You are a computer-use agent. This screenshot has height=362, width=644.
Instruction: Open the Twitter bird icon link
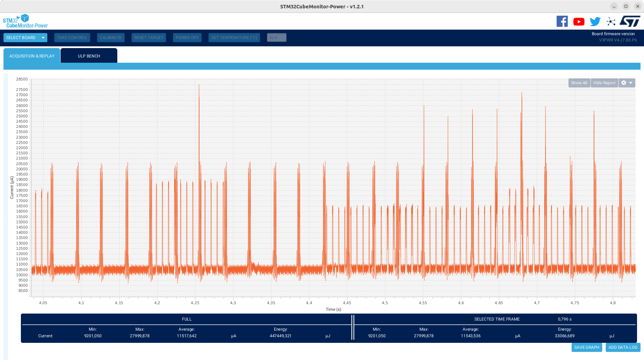point(595,22)
